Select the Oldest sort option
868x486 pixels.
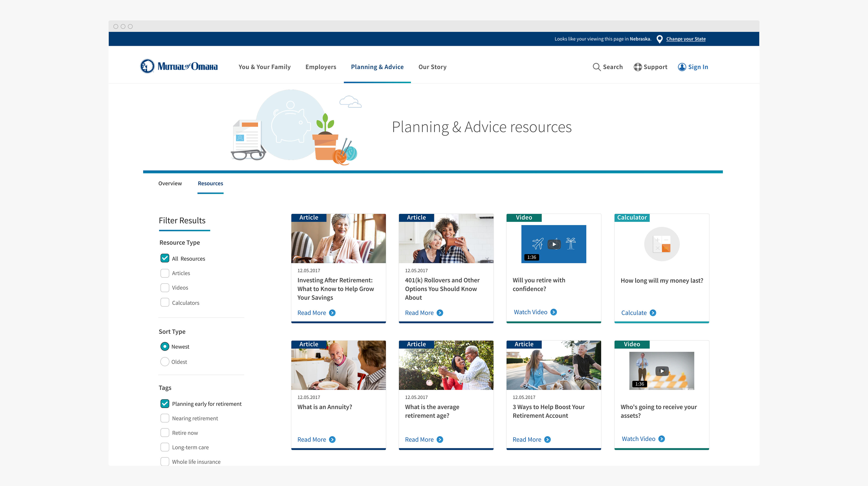pos(165,362)
